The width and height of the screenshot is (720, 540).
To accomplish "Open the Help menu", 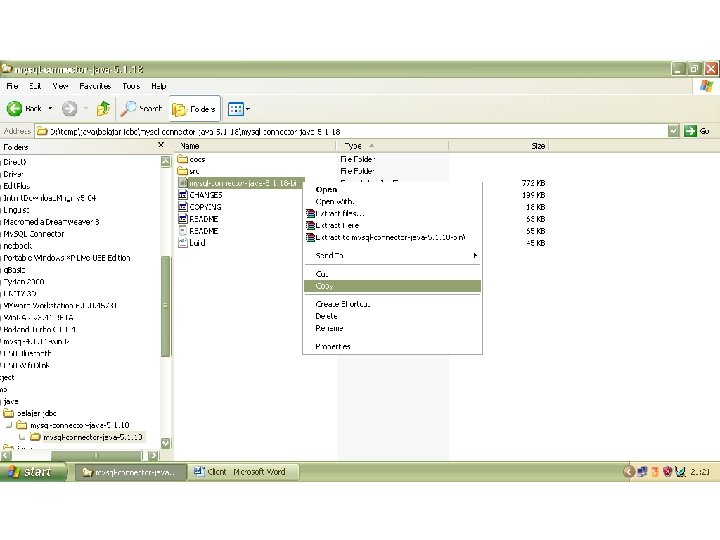I will click(158, 86).
